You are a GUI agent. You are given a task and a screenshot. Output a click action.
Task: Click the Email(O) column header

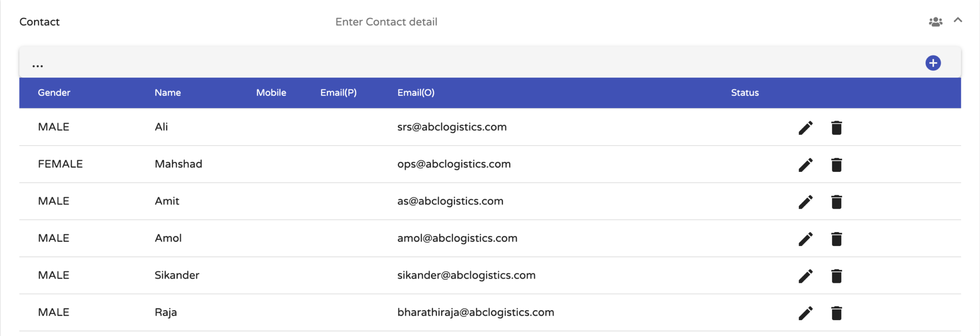pos(415,93)
